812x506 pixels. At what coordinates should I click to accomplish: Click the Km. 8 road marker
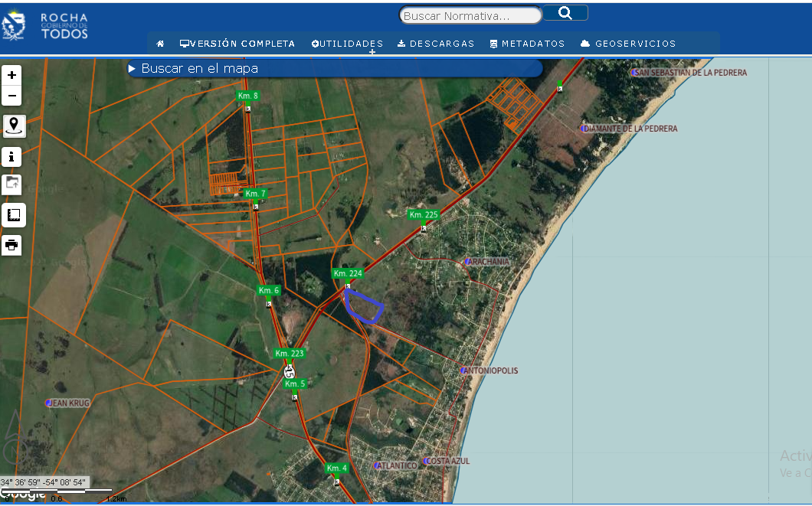click(x=248, y=96)
